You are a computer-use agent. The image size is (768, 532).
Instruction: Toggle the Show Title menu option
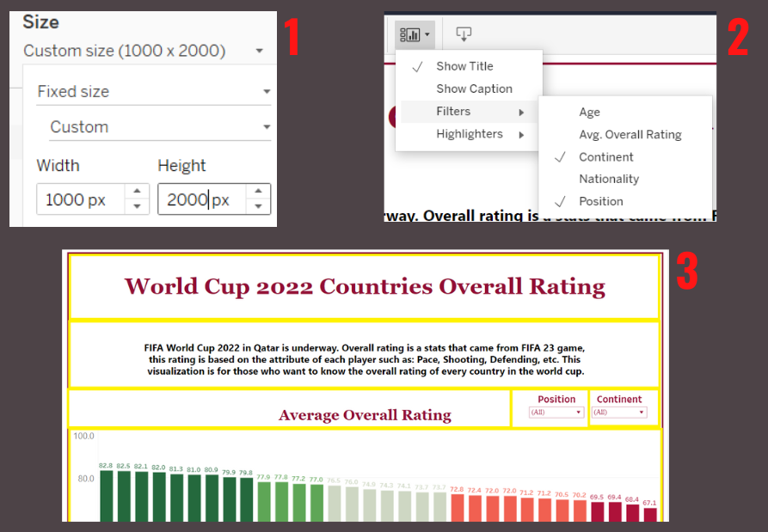pyautogui.click(x=464, y=66)
